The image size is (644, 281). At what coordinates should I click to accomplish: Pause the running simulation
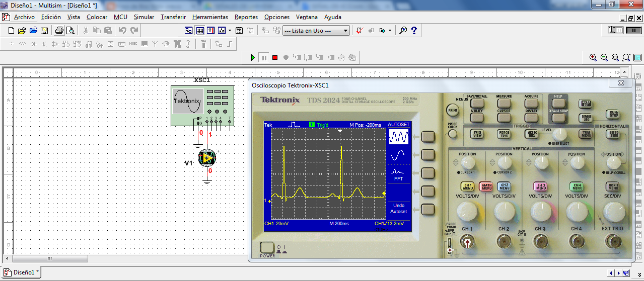click(x=264, y=58)
